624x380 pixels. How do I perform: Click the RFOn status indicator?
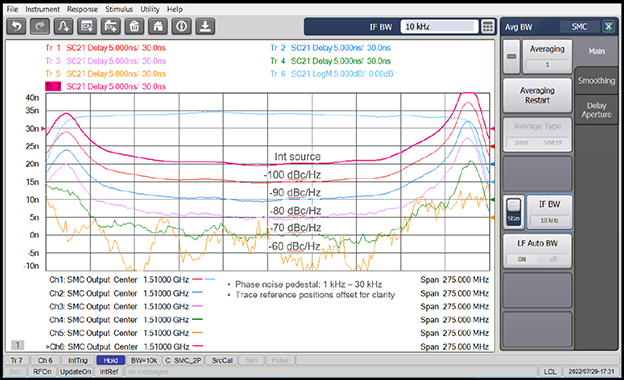click(x=42, y=372)
